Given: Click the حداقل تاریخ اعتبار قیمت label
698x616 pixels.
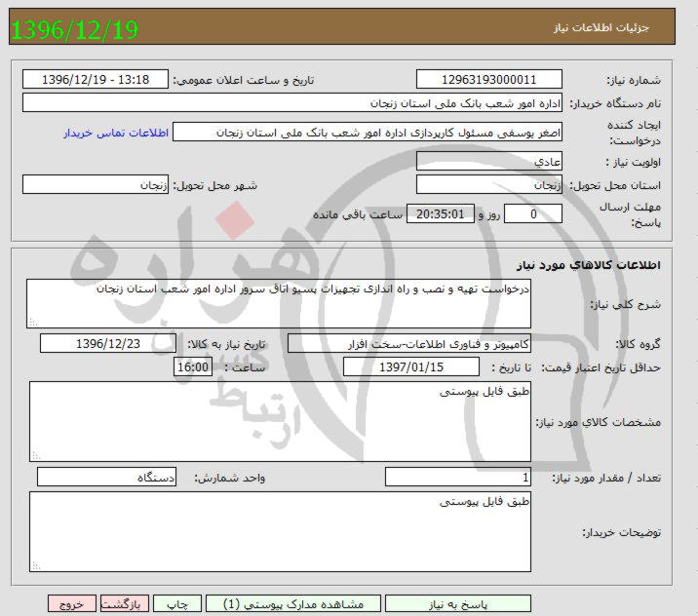Looking at the screenshot, I should [x=601, y=367].
